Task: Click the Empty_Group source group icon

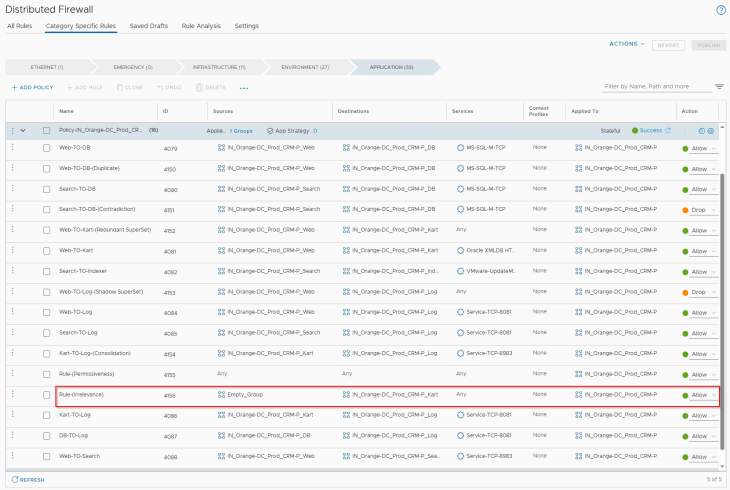Action: pyautogui.click(x=221, y=395)
